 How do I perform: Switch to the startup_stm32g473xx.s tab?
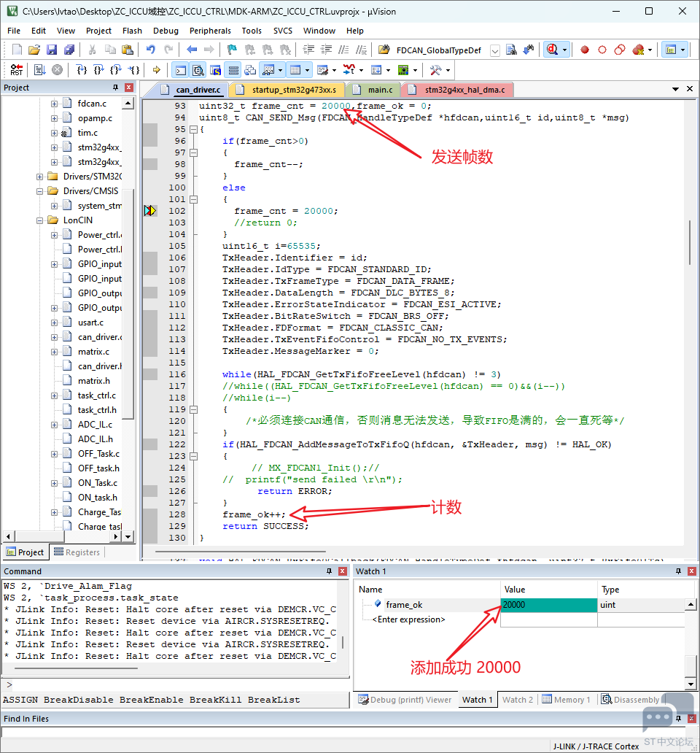point(288,90)
